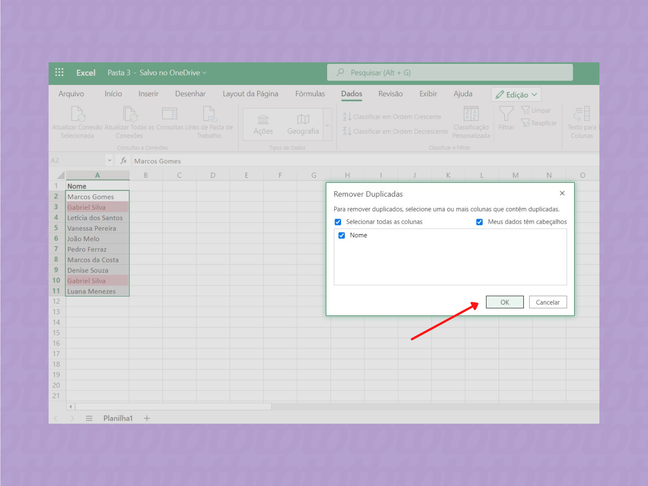The height and width of the screenshot is (486, 648).
Task: Close the Remover Duplicadas dialog
Action: point(562,193)
